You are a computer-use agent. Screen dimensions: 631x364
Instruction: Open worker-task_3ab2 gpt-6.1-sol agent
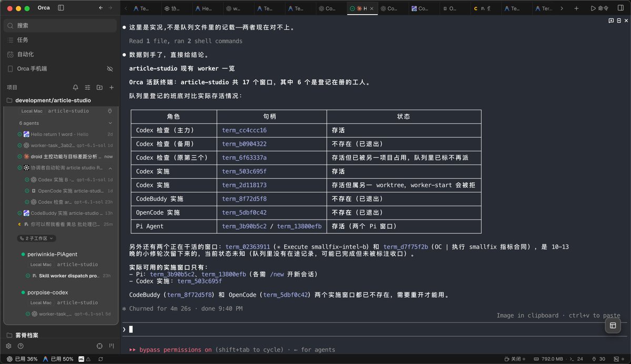tap(65, 145)
